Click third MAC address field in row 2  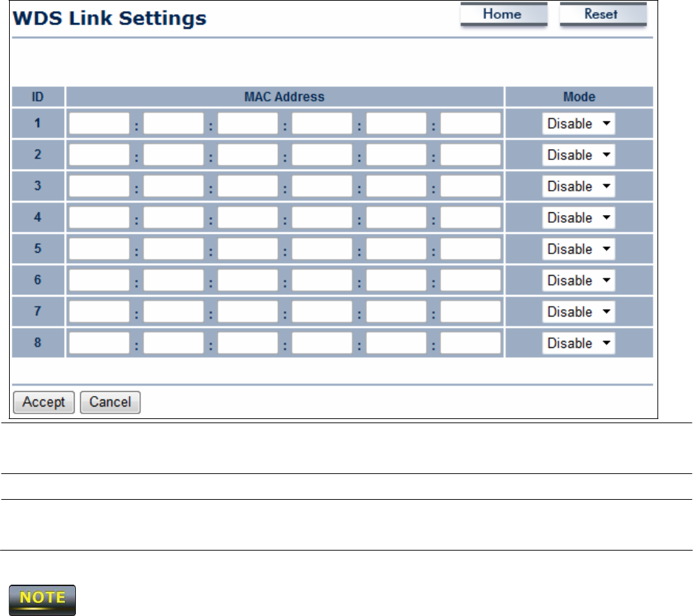click(x=247, y=155)
